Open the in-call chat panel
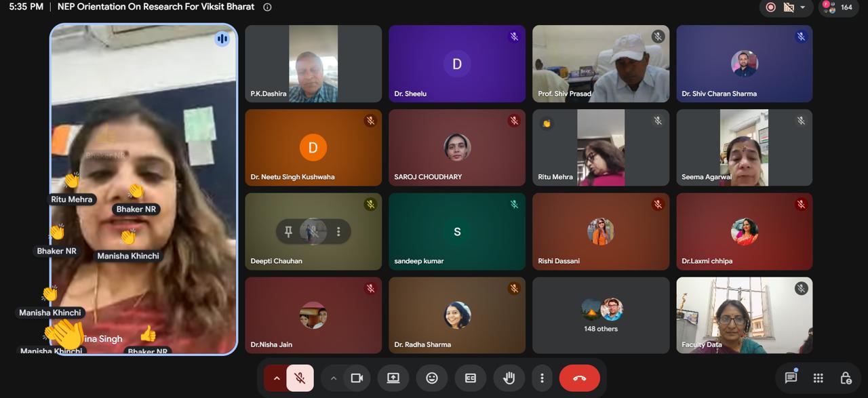 (791, 378)
